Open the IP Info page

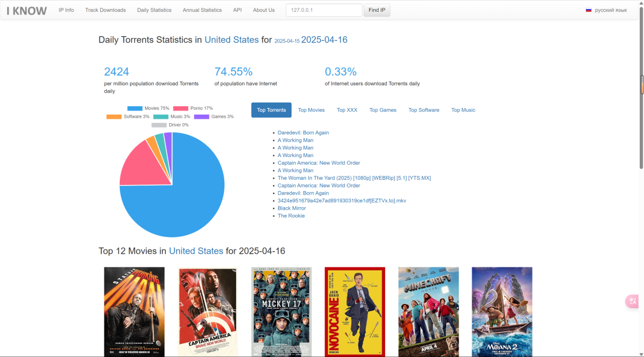point(66,10)
